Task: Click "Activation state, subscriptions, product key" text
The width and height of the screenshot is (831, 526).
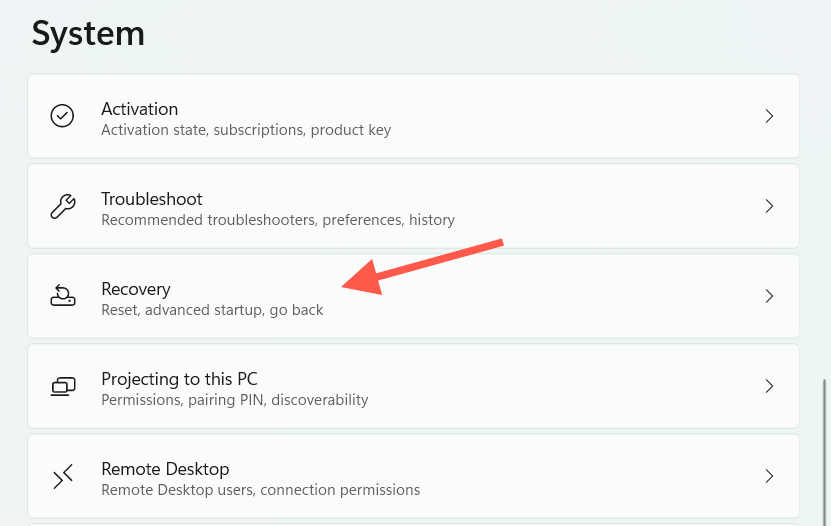Action: coord(246,130)
